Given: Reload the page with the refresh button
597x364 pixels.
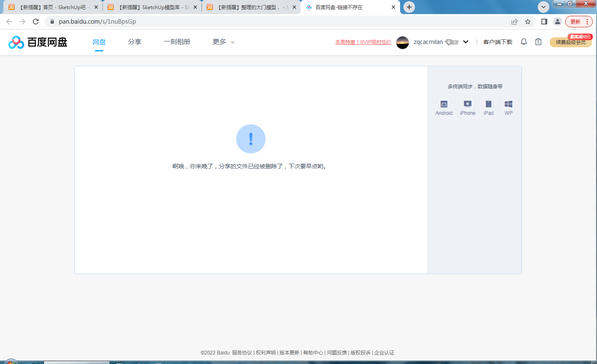Looking at the screenshot, I should coord(36,22).
